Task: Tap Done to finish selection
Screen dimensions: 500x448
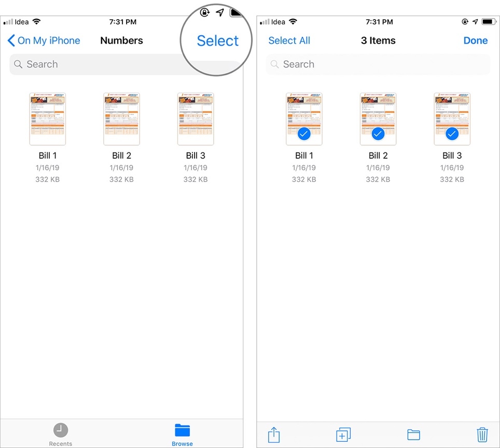Action: [476, 40]
